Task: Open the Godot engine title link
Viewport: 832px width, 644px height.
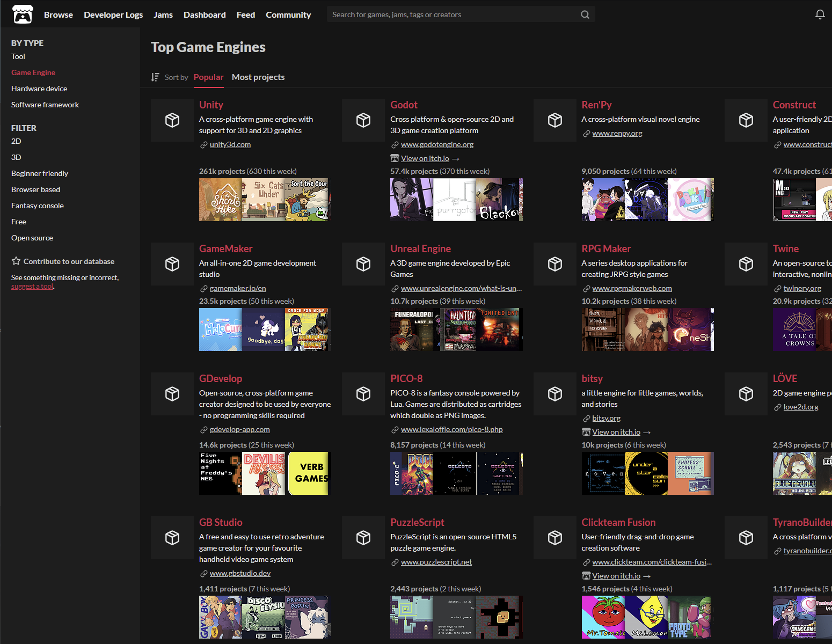Action: point(404,105)
